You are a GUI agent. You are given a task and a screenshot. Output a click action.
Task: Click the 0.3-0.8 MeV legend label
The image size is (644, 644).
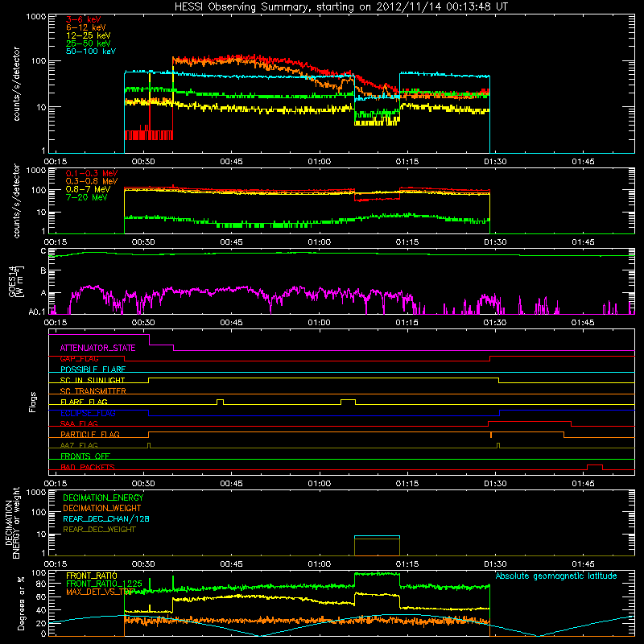[92, 181]
